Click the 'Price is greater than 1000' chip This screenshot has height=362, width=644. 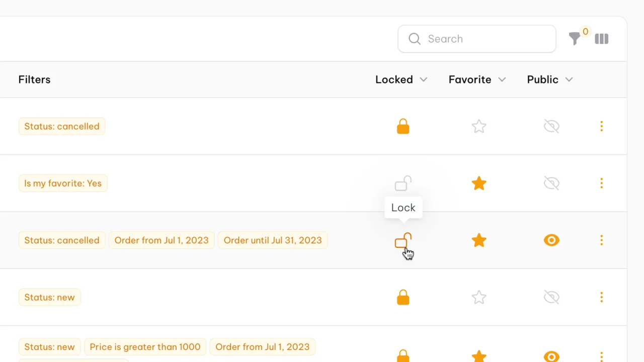(145, 347)
